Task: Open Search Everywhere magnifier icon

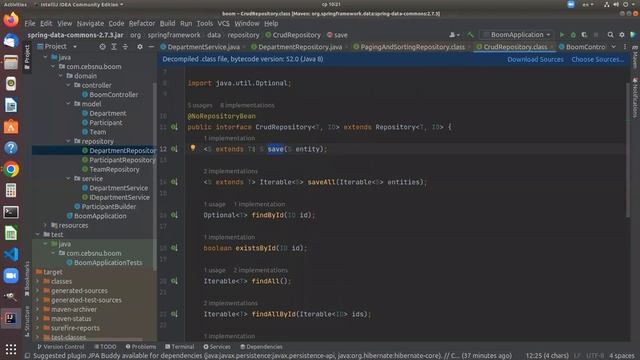Action: 610,35
